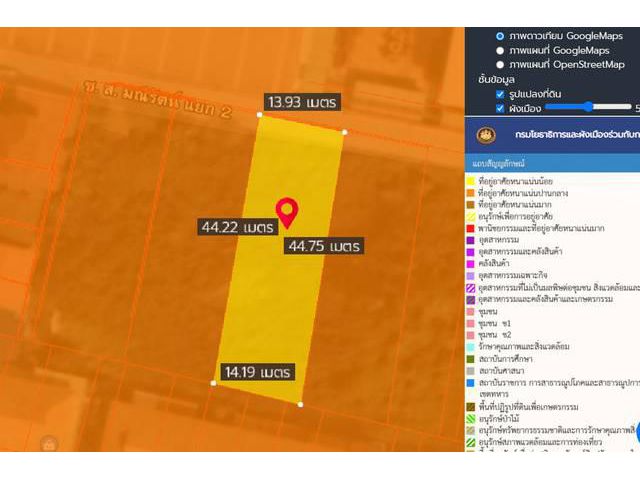Click the 14.19 เมตร measurement label
The image size is (640, 480).
(257, 371)
